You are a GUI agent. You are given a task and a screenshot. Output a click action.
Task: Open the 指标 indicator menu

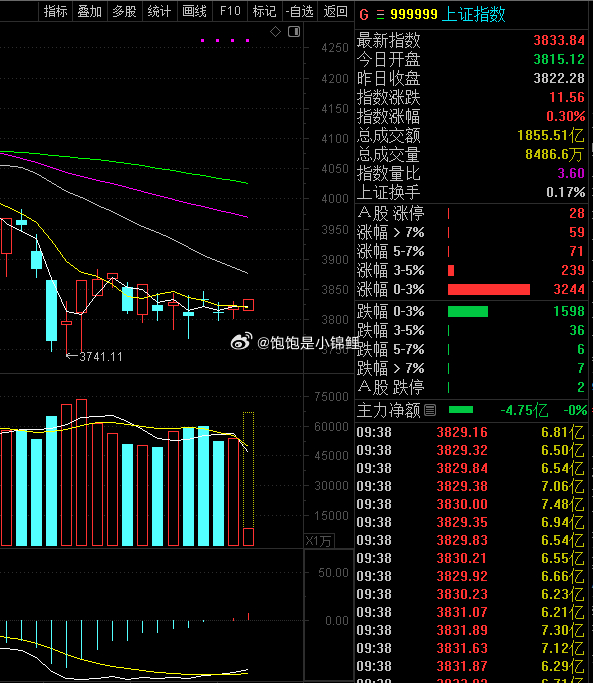(55, 11)
